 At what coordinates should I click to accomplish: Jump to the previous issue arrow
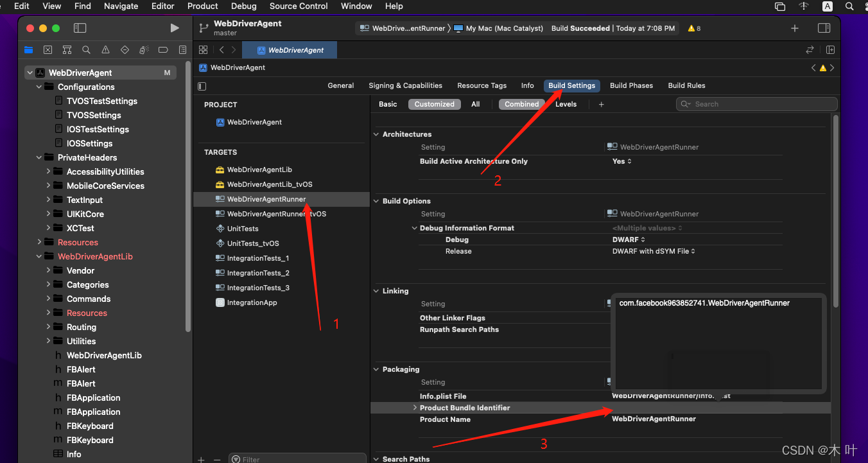[x=813, y=67]
